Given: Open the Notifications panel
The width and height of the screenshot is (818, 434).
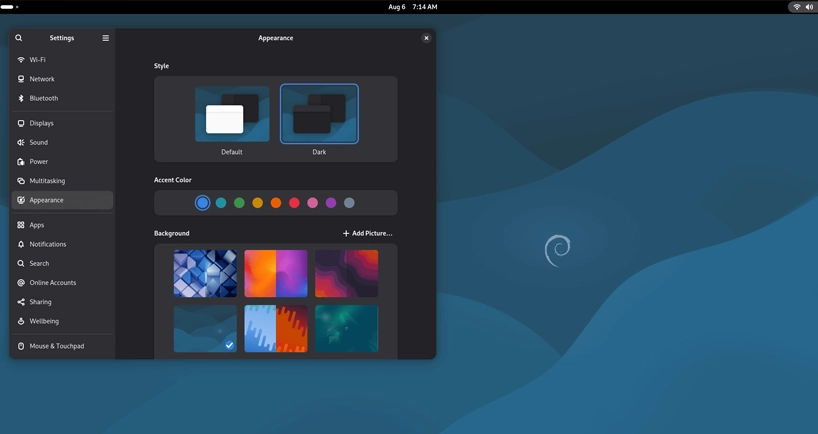Looking at the screenshot, I should pyautogui.click(x=62, y=245).
